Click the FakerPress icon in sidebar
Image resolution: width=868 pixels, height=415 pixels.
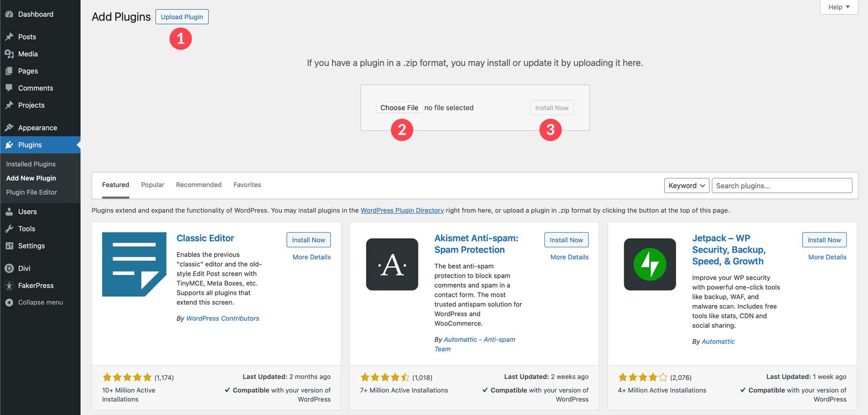coord(9,286)
